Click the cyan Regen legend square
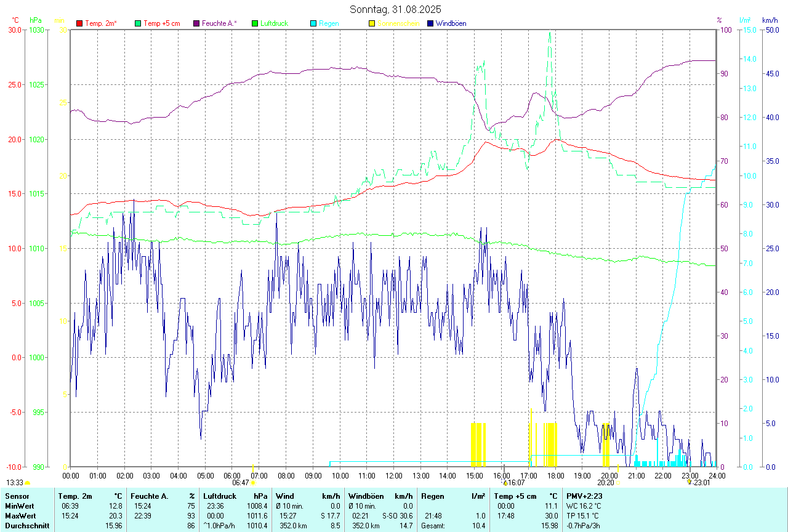788x532 pixels. pos(313,23)
